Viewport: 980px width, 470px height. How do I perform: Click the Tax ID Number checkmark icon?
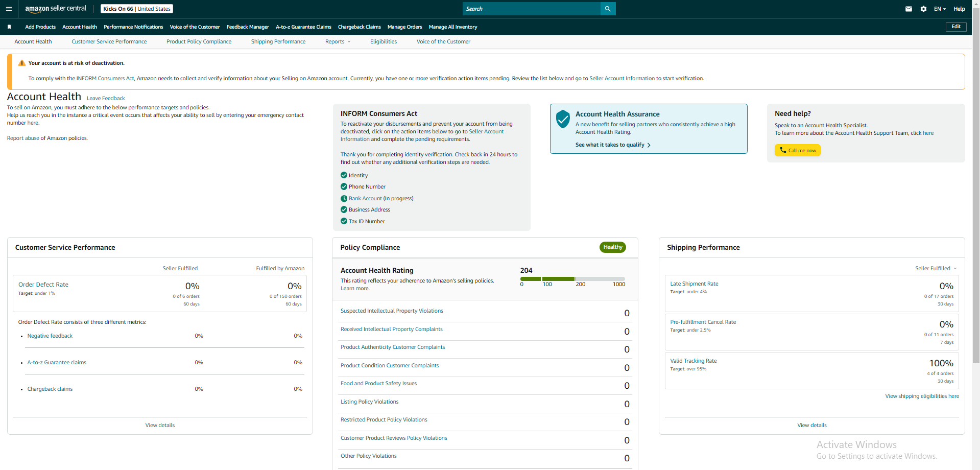point(344,221)
